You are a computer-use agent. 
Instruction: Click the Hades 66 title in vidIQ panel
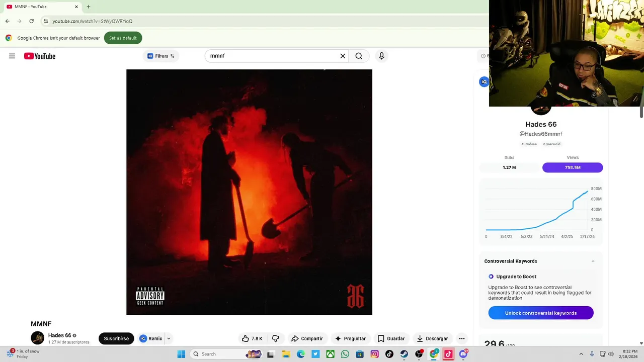coord(541,124)
